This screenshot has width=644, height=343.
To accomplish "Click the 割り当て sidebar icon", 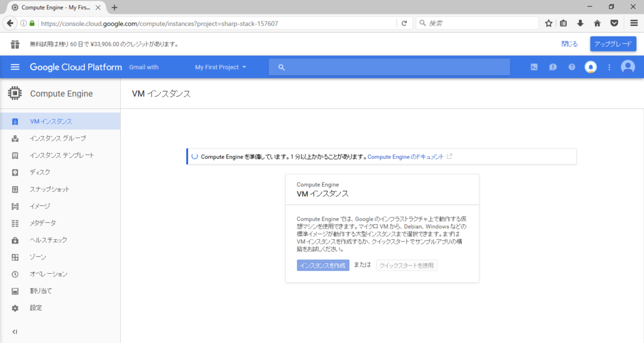I will tap(15, 291).
